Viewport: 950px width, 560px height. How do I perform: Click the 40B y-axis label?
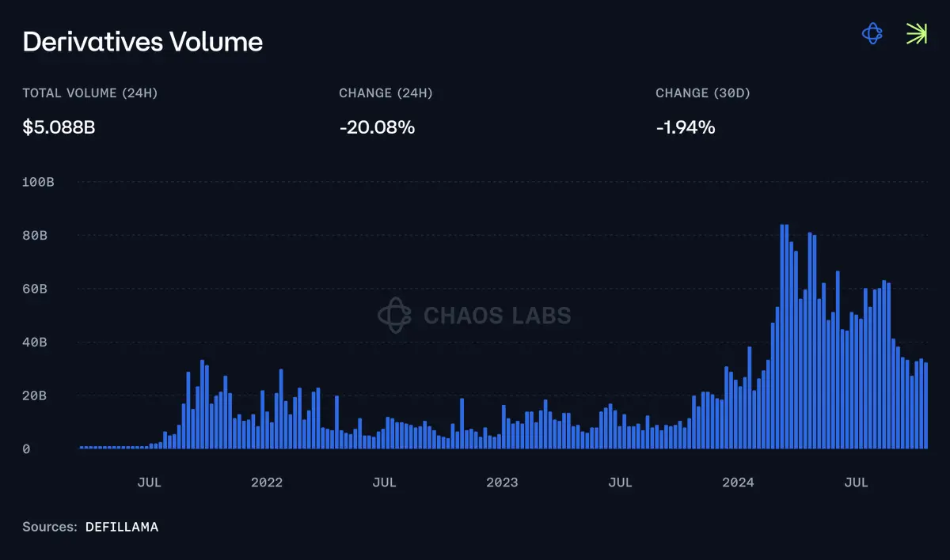click(x=35, y=342)
